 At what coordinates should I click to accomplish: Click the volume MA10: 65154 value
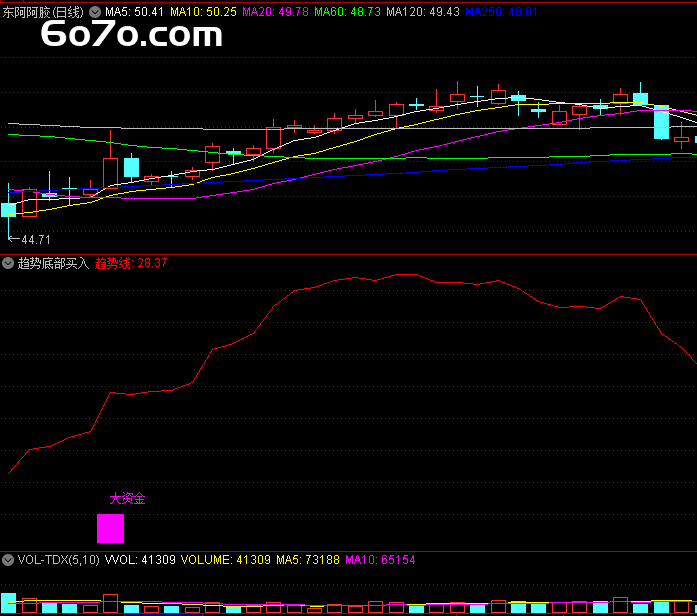[381, 560]
